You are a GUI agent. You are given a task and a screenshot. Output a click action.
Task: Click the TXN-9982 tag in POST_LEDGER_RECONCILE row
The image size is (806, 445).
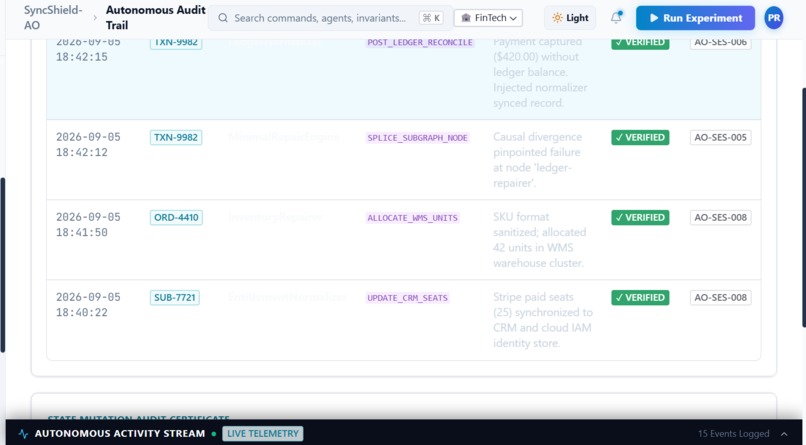coord(176,42)
